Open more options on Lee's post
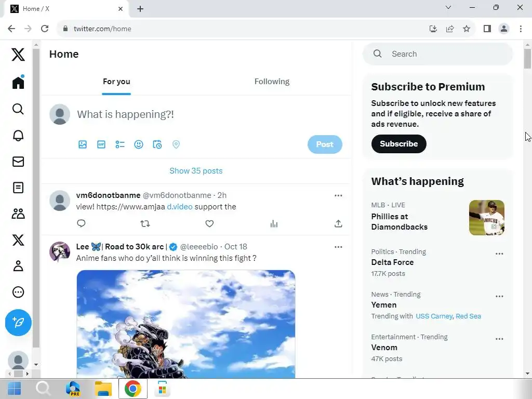The width and height of the screenshot is (532, 399). pyautogui.click(x=338, y=247)
